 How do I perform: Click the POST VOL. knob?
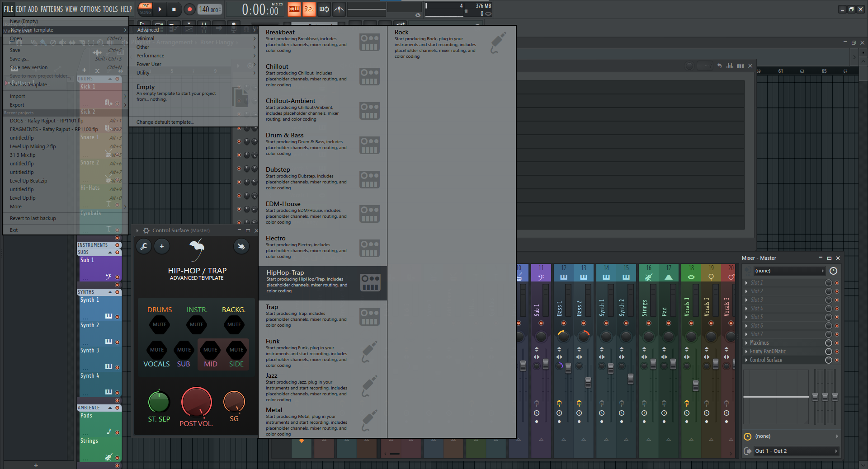(x=196, y=402)
